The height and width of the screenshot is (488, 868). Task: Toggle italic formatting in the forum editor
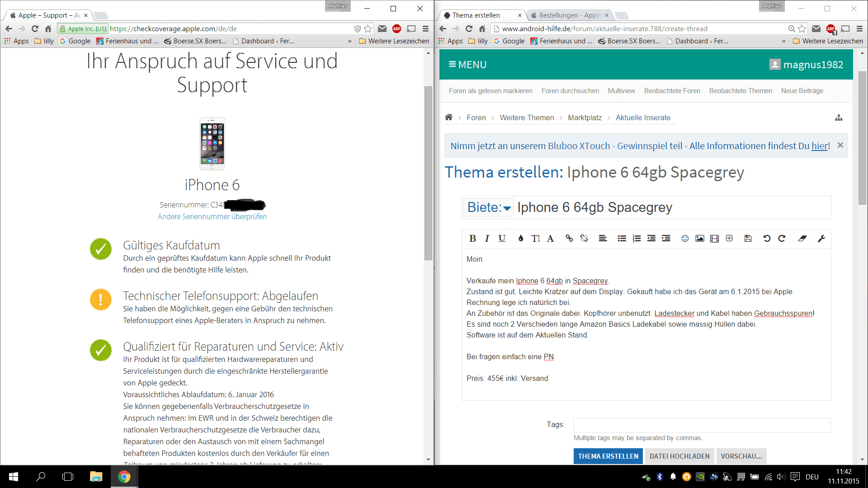pyautogui.click(x=487, y=239)
